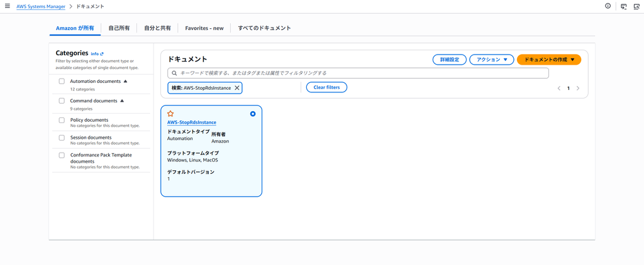Check the Session documents checkbox
The image size is (644, 265).
point(62,138)
